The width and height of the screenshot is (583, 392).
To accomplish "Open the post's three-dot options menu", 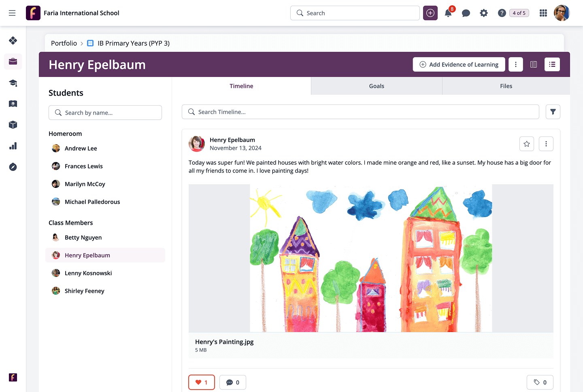I will [546, 144].
